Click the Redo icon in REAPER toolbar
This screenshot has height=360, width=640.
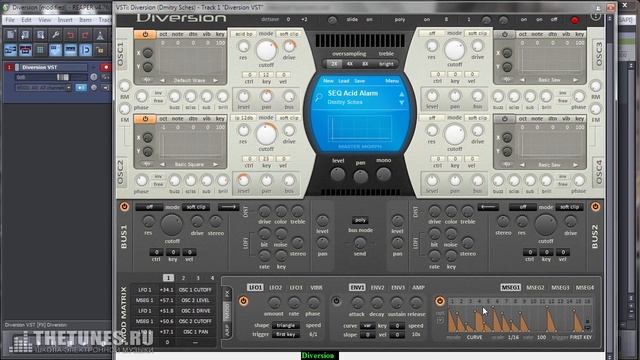tap(85, 35)
